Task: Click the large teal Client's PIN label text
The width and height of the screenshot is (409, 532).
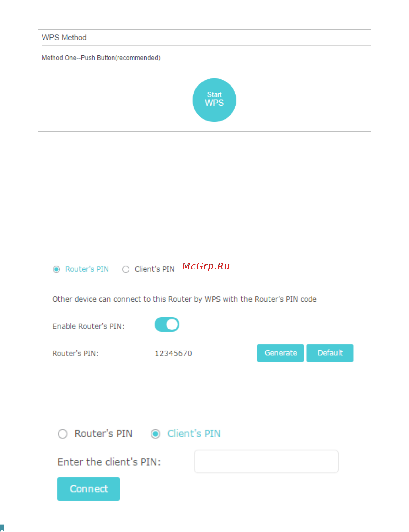Action: (x=194, y=433)
